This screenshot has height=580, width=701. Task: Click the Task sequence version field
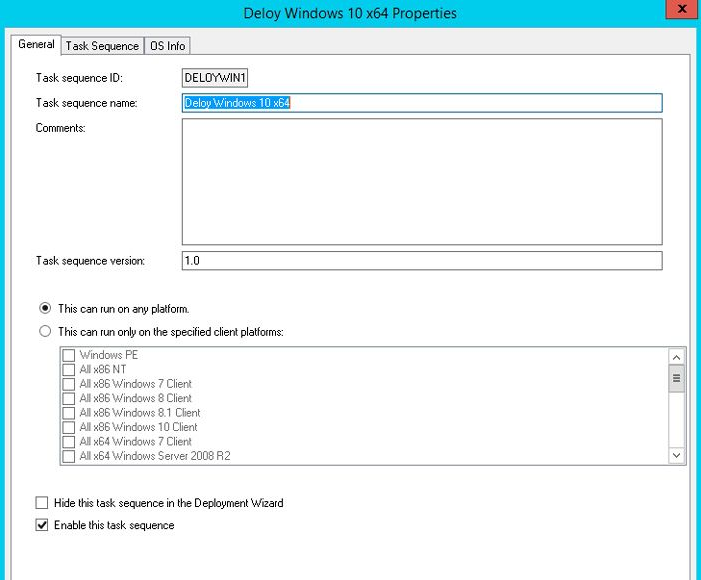[422, 261]
